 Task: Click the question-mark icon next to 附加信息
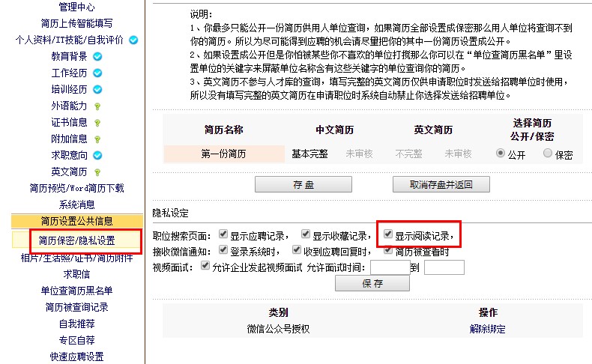click(x=97, y=139)
